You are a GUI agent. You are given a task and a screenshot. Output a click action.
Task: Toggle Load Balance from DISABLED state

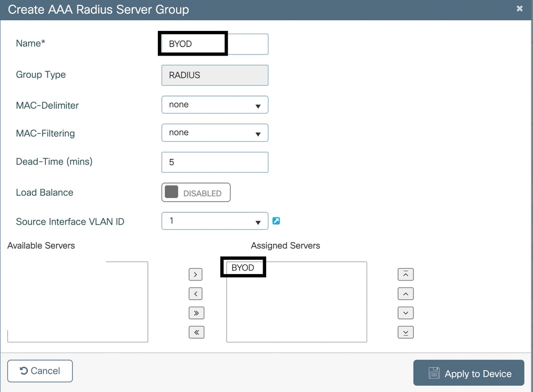196,192
